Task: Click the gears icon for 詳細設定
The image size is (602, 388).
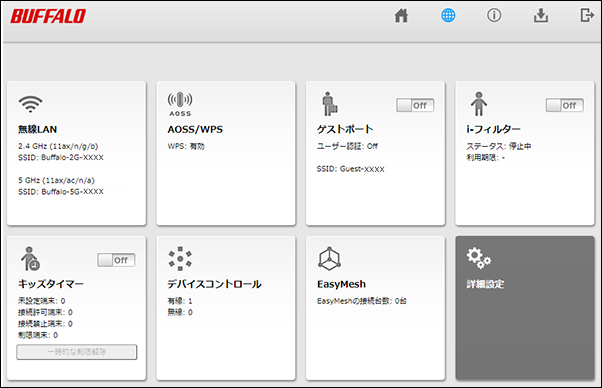Action: tap(479, 258)
